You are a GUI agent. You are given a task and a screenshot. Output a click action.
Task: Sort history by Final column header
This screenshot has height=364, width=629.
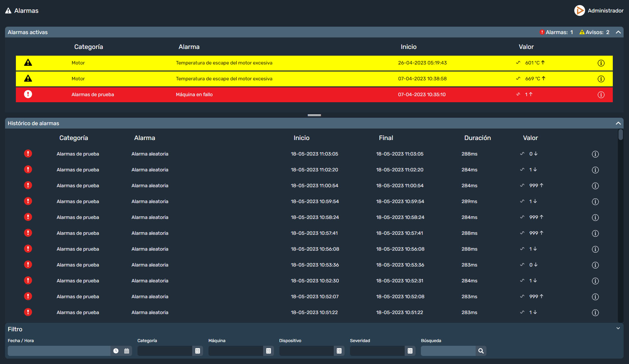point(386,138)
